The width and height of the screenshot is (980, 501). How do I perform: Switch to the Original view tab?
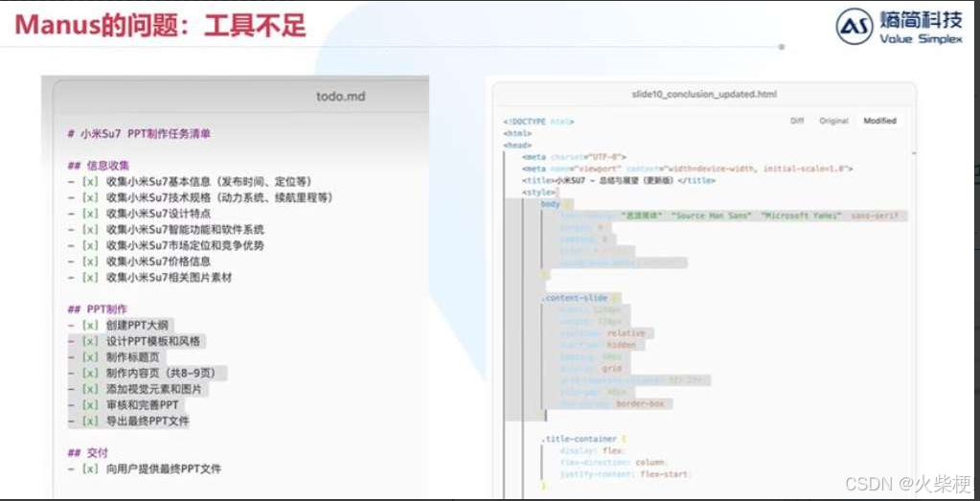[833, 122]
